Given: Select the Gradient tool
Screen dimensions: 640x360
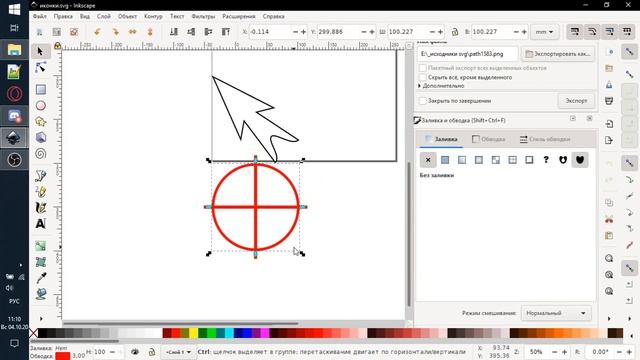Looking at the screenshot, I should [40, 246].
